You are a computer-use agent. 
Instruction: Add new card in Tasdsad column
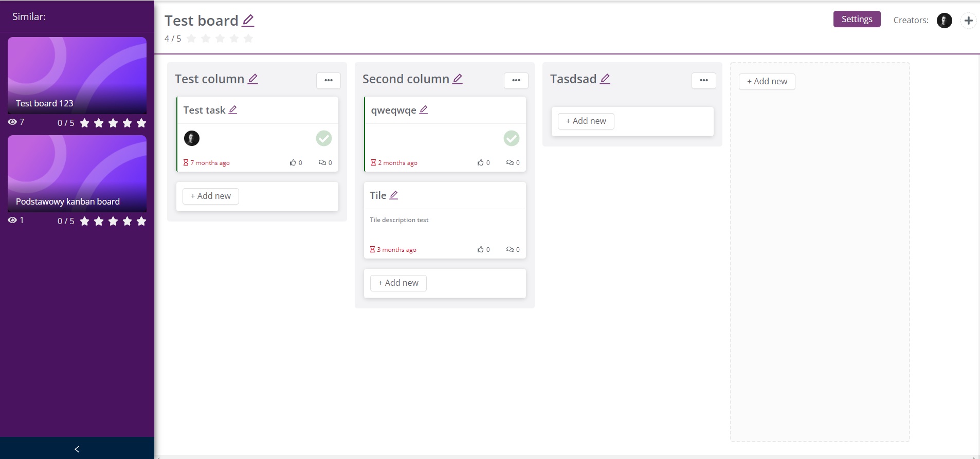pos(586,121)
